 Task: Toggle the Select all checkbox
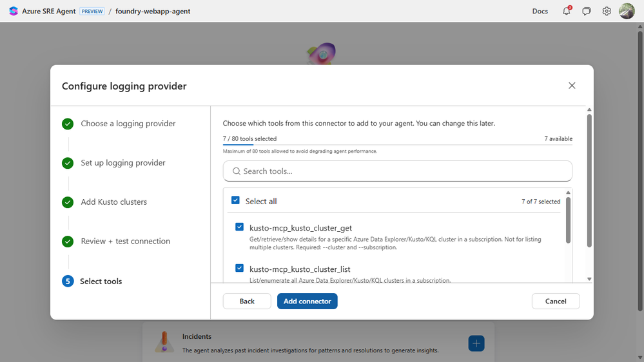(235, 201)
